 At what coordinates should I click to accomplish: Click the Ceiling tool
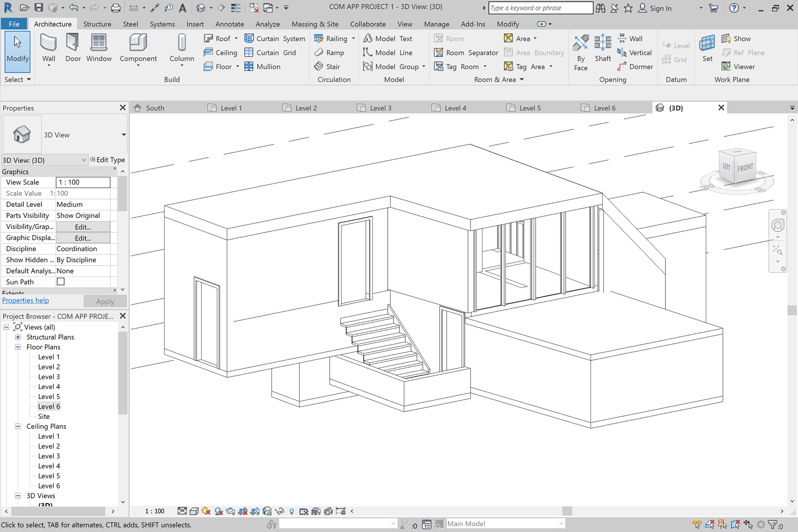[x=220, y=53]
